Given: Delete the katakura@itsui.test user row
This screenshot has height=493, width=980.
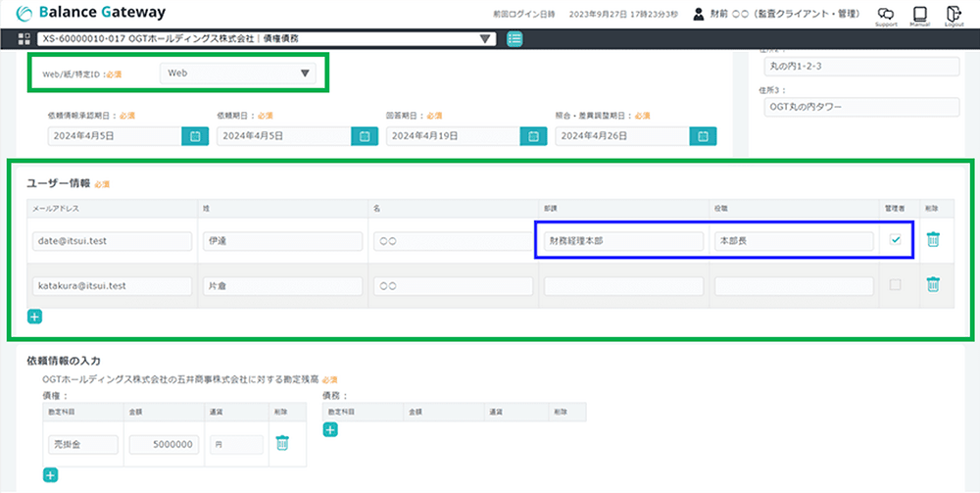Looking at the screenshot, I should point(933,285).
